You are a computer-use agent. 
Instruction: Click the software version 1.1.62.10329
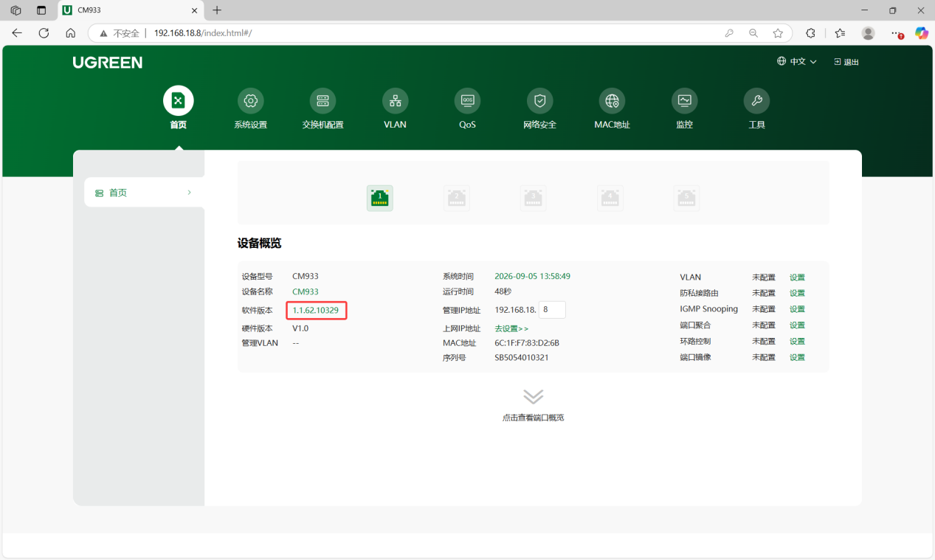[316, 311]
